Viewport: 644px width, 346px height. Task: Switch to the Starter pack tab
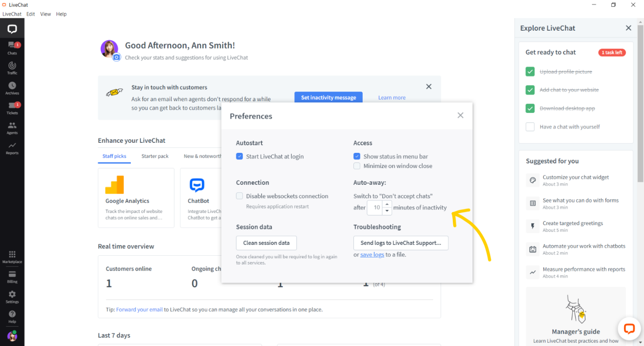155,156
